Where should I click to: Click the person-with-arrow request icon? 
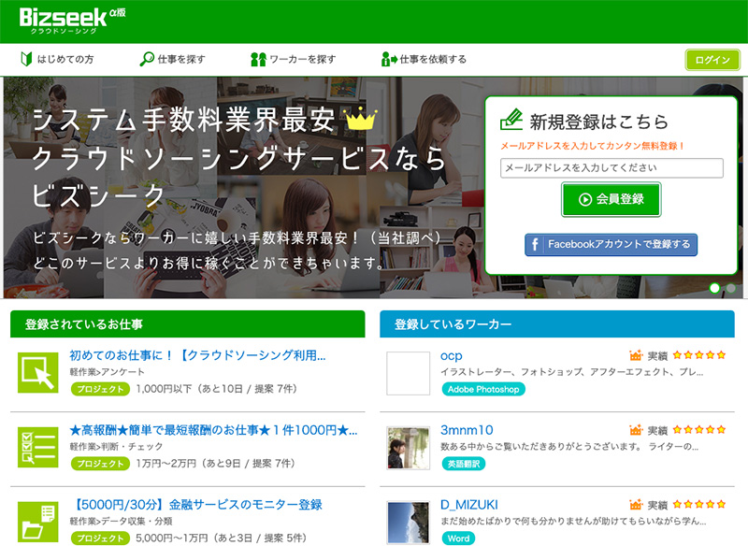389,59
